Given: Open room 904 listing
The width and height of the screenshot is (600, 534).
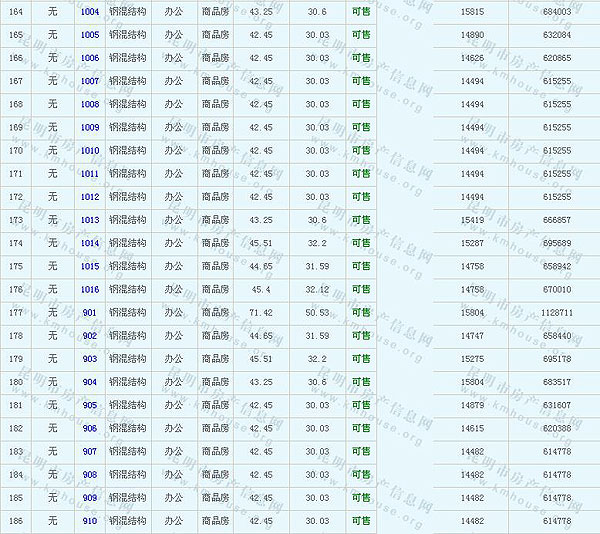Looking at the screenshot, I should coord(90,382).
